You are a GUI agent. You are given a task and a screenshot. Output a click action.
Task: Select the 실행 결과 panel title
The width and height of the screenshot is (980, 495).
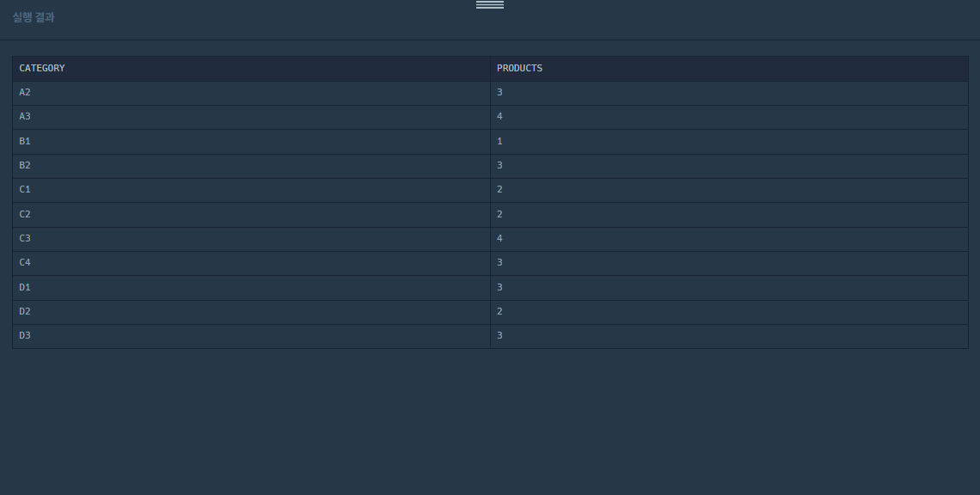34,17
